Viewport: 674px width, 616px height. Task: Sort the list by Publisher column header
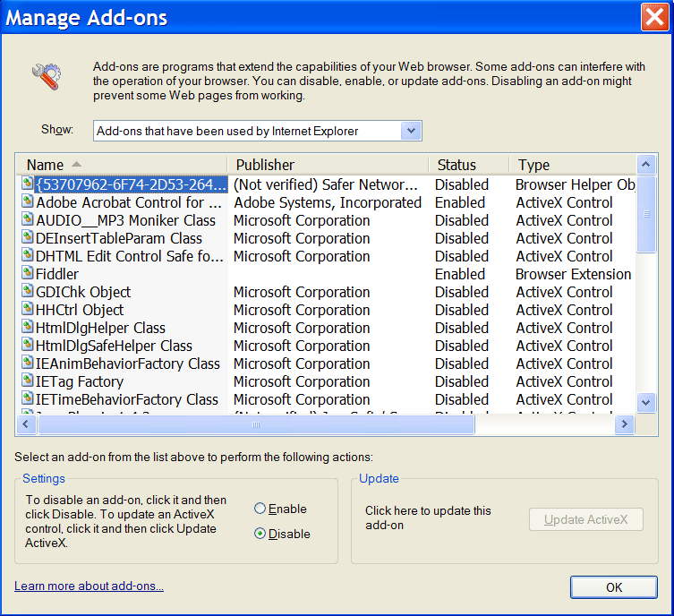tap(328, 165)
